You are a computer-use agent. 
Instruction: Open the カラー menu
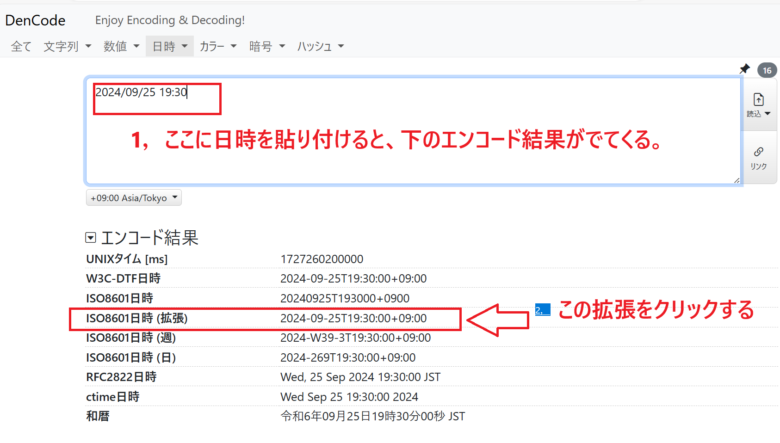[x=218, y=46]
